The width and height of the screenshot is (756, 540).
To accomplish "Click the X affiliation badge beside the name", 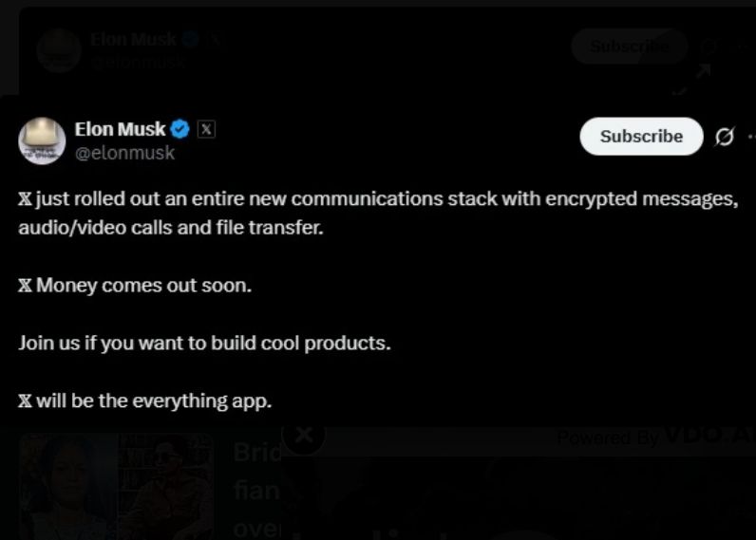I will (x=206, y=129).
